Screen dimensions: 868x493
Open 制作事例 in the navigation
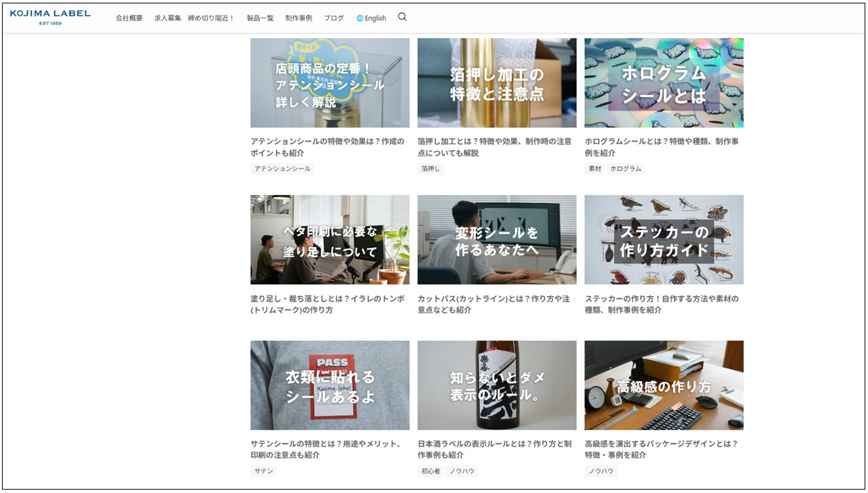click(x=299, y=18)
